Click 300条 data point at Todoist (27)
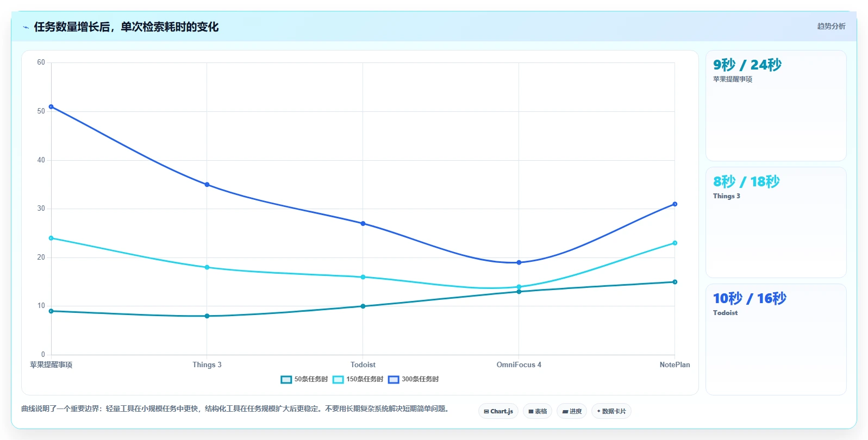 [x=363, y=223]
